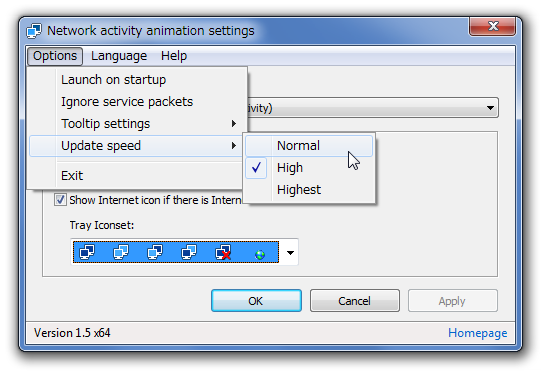Expand the Tooltip settings submenu
Image resolution: width=542 pixels, height=374 pixels.
click(x=138, y=123)
